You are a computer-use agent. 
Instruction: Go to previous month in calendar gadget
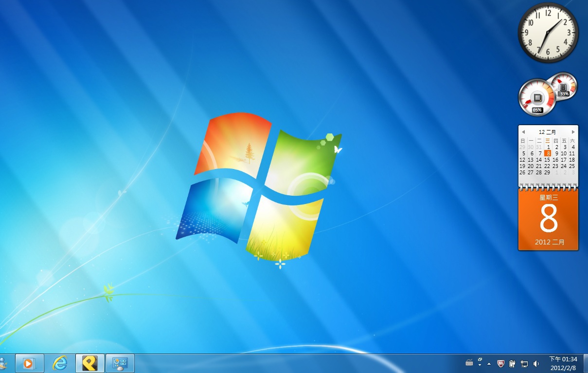pos(523,132)
